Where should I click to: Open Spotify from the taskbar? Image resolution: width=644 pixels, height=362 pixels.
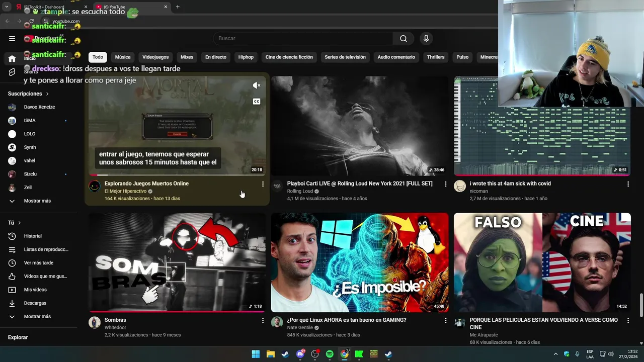(x=330, y=354)
